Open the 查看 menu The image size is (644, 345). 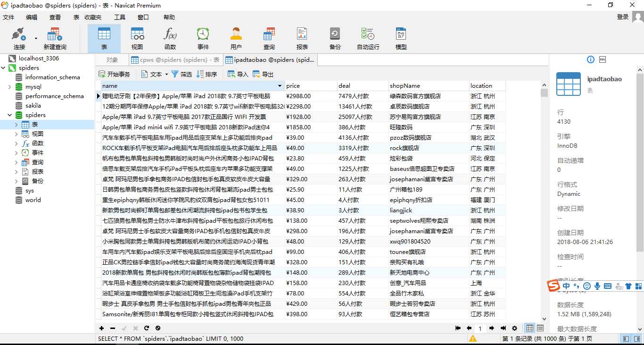coord(55,17)
